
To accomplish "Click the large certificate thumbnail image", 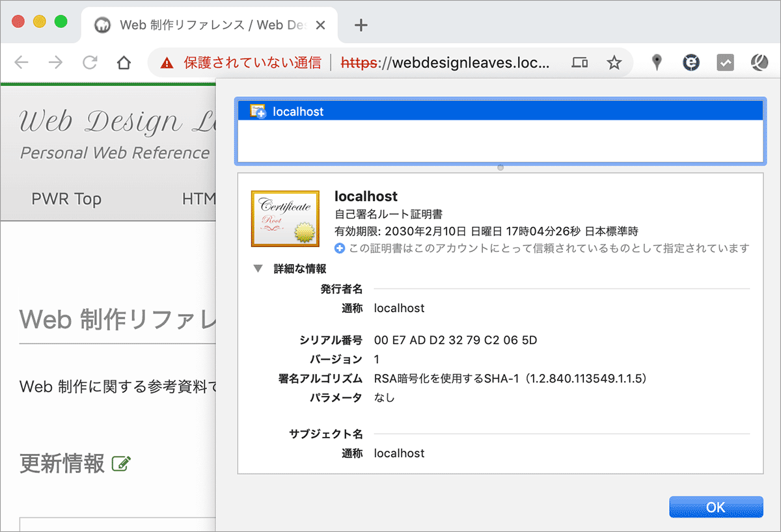I will [x=285, y=219].
